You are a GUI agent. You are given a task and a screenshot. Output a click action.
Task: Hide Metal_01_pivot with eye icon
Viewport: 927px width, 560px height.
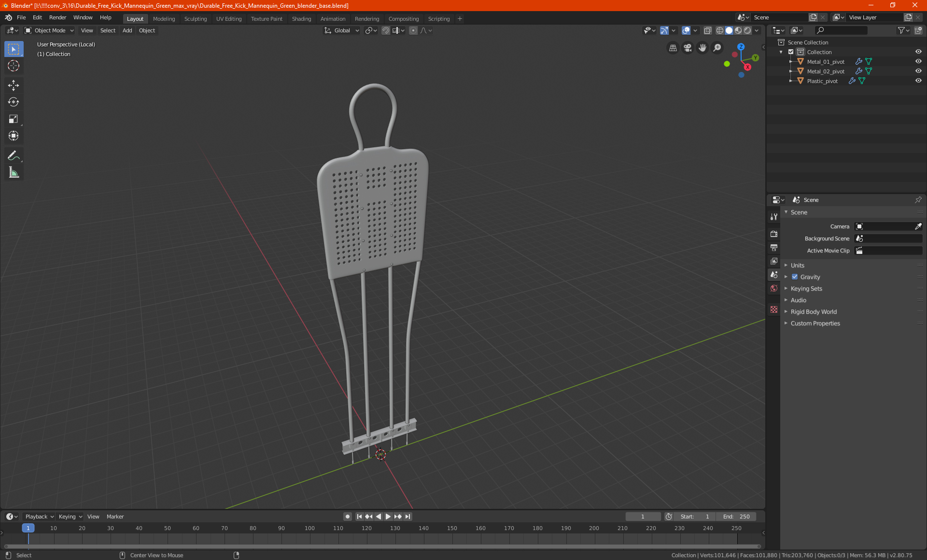pyautogui.click(x=918, y=61)
